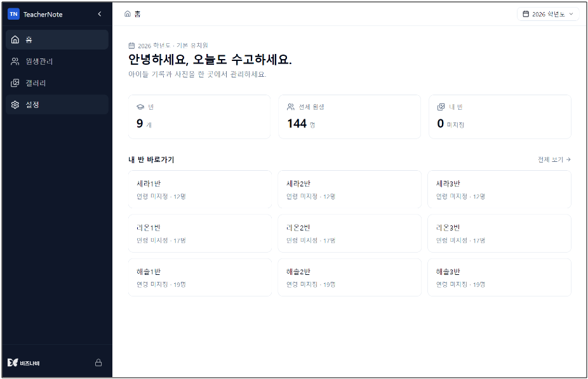Click the home icon in the sidebar
588x379 pixels.
pyautogui.click(x=15, y=40)
